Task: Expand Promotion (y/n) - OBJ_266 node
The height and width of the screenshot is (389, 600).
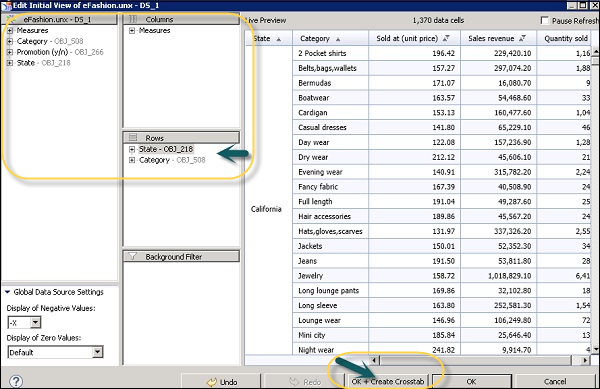Action: [x=10, y=52]
